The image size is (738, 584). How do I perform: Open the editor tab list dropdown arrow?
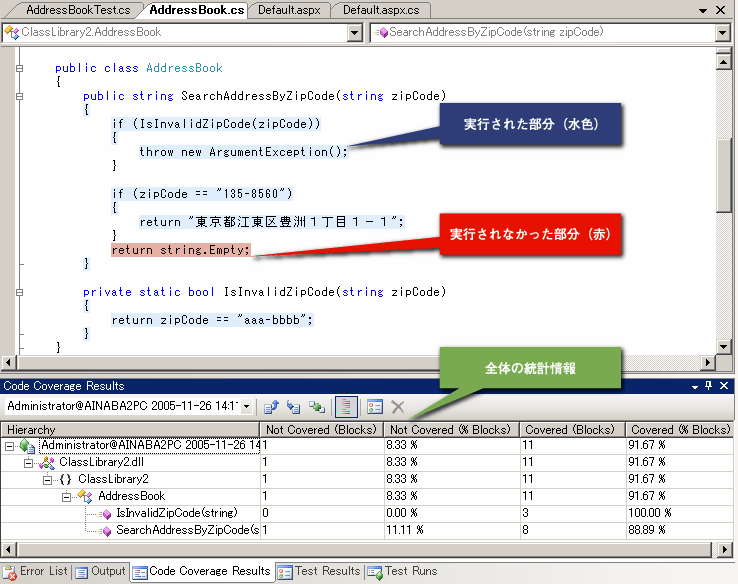[x=703, y=10]
